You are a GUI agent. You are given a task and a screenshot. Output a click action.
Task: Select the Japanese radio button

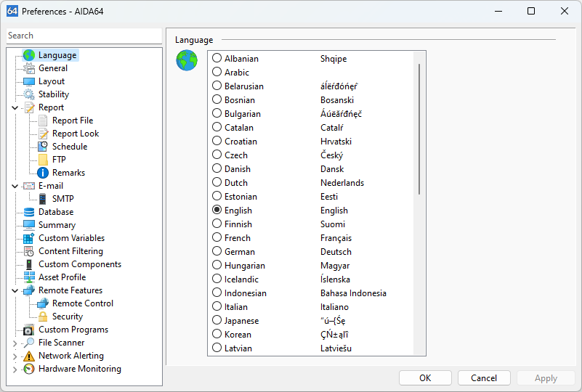217,320
